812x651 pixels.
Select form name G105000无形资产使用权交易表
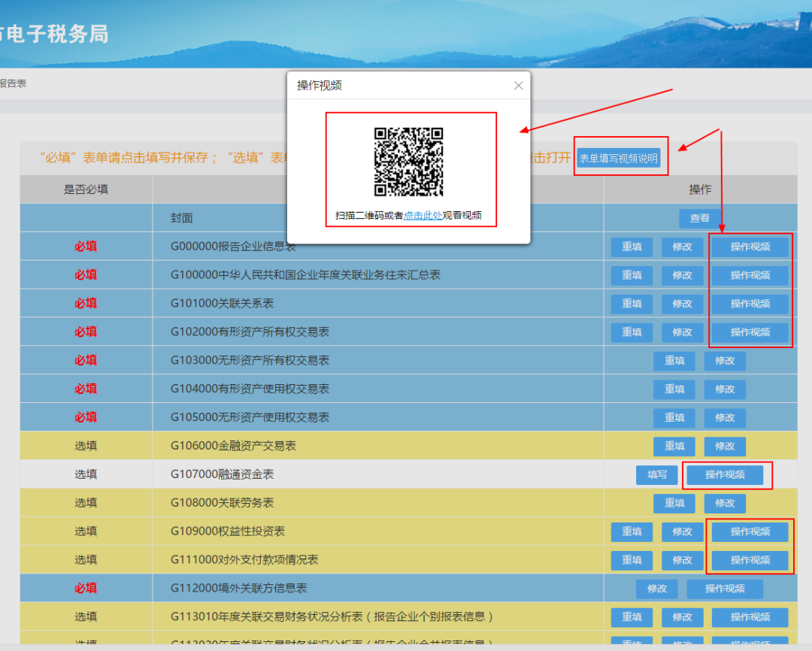(250, 417)
